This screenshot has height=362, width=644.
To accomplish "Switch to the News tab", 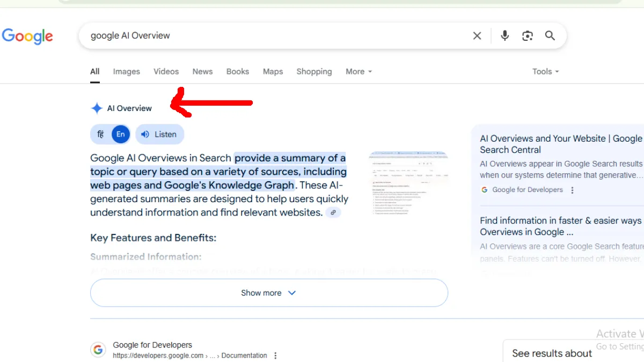I will click(x=203, y=71).
